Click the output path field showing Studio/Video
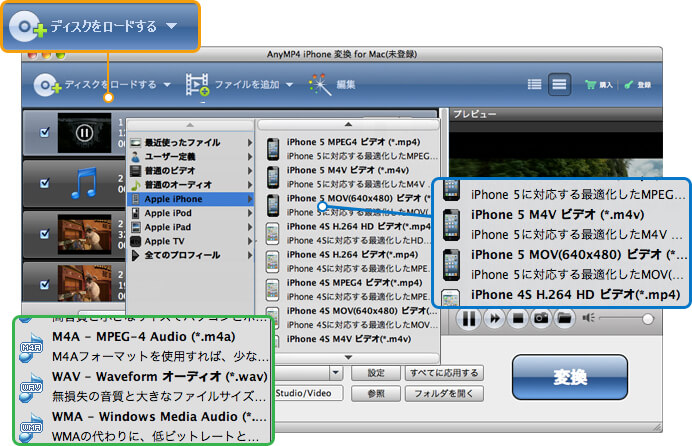Image resolution: width=692 pixels, height=446 pixels. click(308, 393)
